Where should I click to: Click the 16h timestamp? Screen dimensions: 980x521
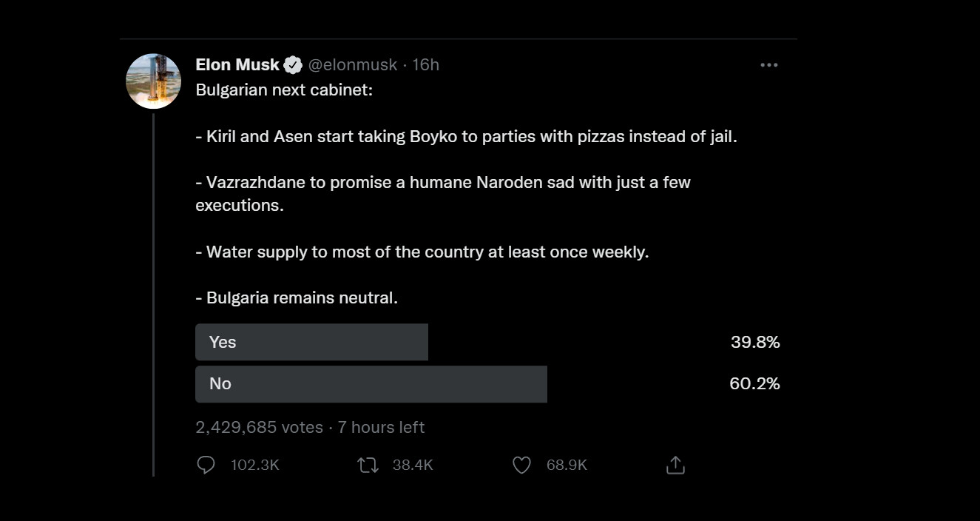[426, 65]
